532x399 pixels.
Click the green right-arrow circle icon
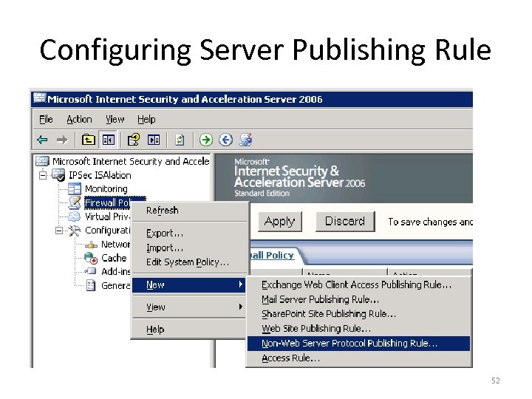[x=206, y=140]
